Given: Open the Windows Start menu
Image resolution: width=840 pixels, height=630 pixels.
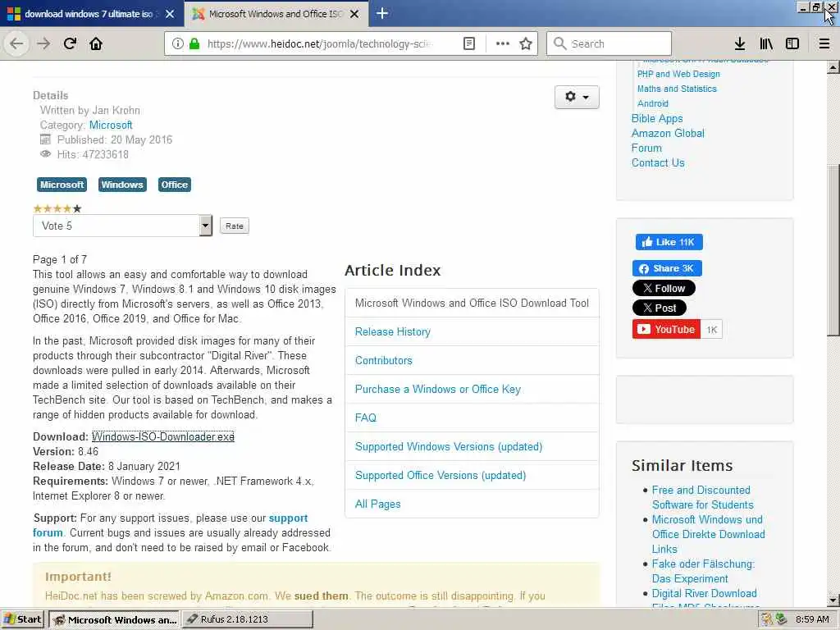Looking at the screenshot, I should (x=23, y=619).
